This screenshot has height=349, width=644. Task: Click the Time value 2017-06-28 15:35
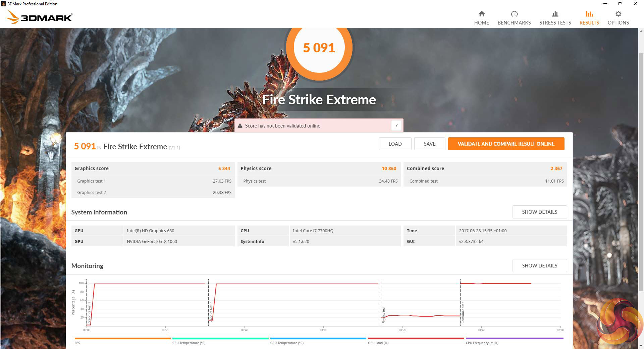(483, 231)
